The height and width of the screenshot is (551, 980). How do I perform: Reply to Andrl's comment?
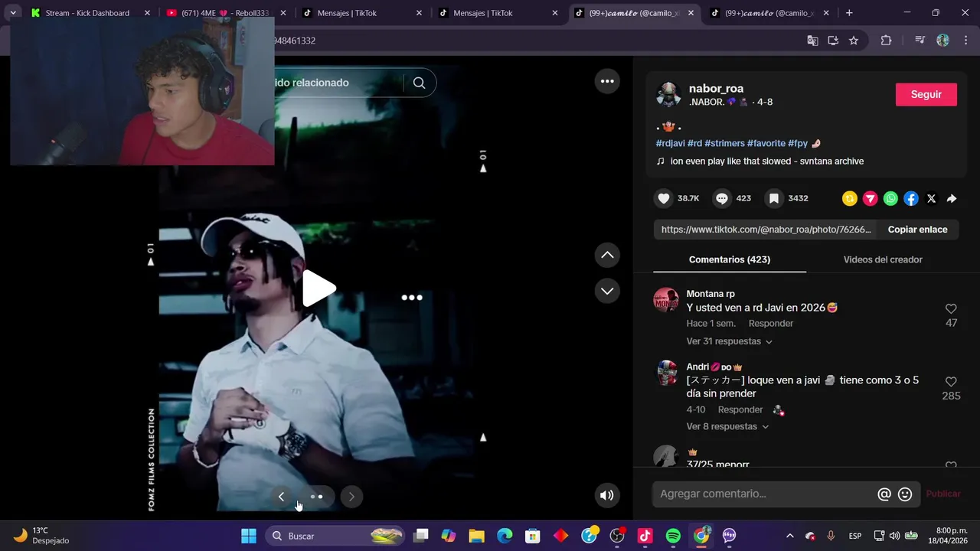tap(740, 410)
